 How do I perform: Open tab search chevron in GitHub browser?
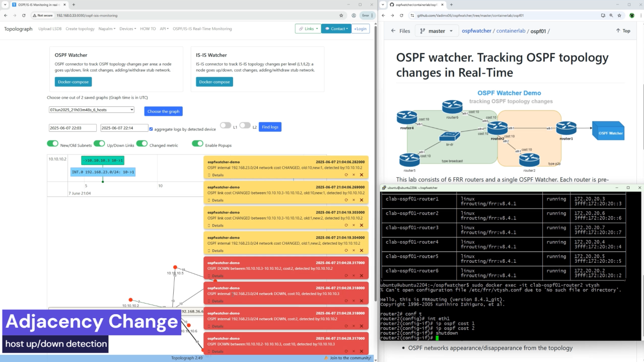[383, 5]
